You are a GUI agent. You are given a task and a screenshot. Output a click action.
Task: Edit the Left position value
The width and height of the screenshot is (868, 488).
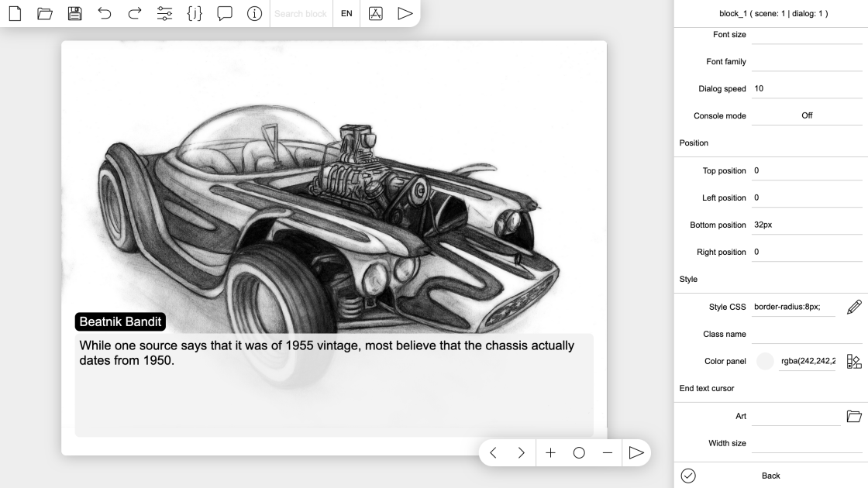pos(807,198)
